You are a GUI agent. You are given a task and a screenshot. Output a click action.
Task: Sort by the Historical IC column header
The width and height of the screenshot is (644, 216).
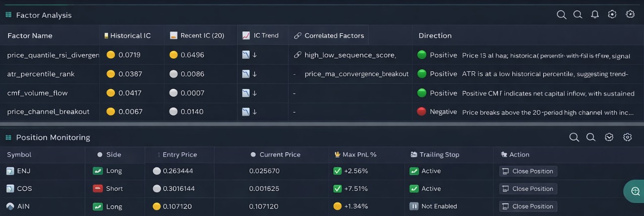pos(130,36)
